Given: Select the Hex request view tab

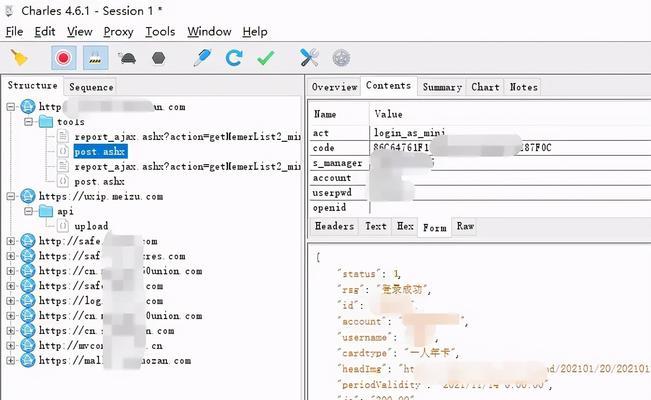Looking at the screenshot, I should [x=405, y=226].
